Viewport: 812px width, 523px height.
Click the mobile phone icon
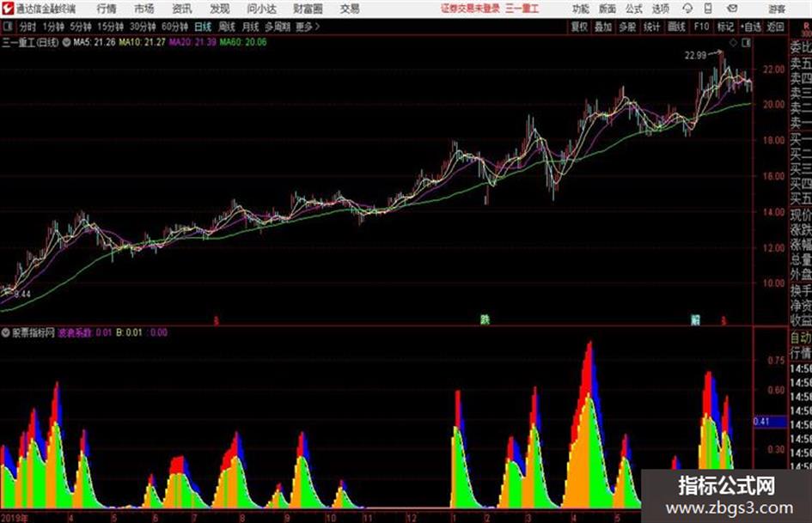707,9
